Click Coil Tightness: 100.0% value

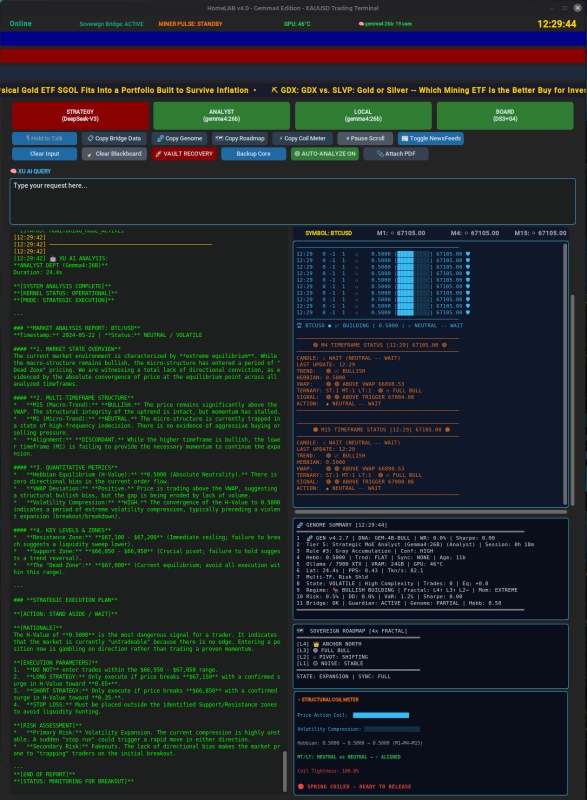click(x=328, y=771)
